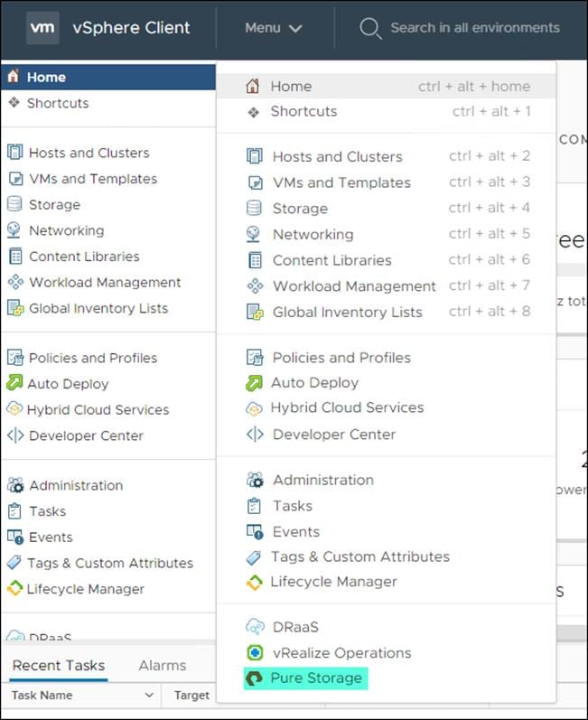Screen dimensions: 588x720
Task: Click Policies and Profiles icon in sidebar
Action: 15,357
